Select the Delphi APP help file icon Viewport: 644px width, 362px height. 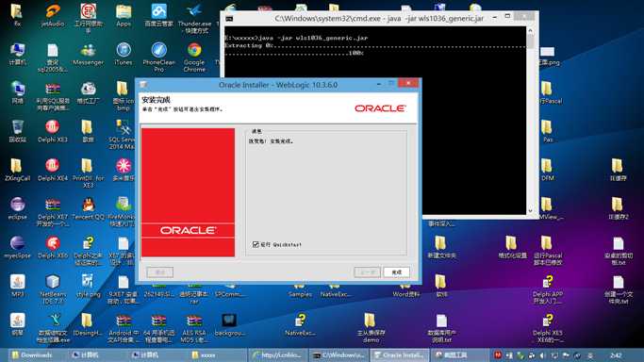547,289
